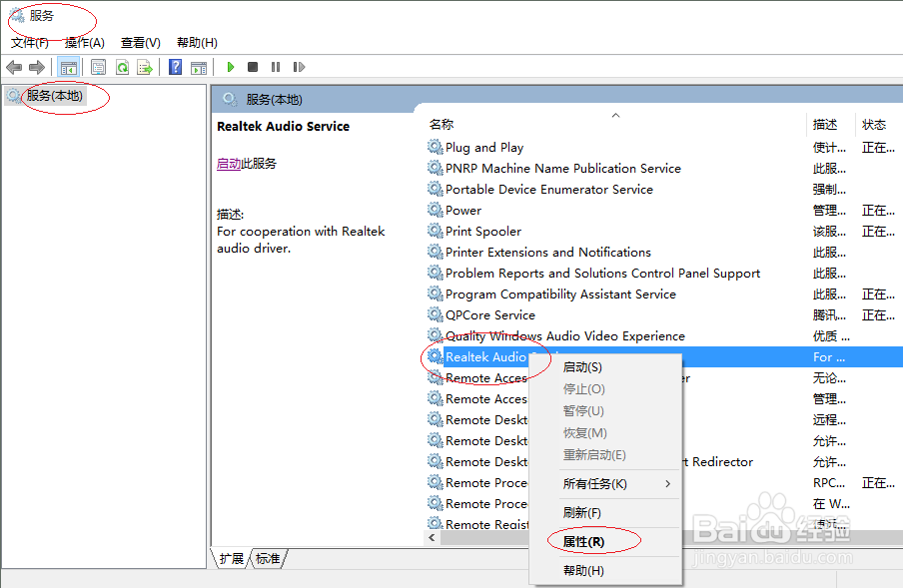Click the gear icon beside Realtek Audio

(435, 356)
